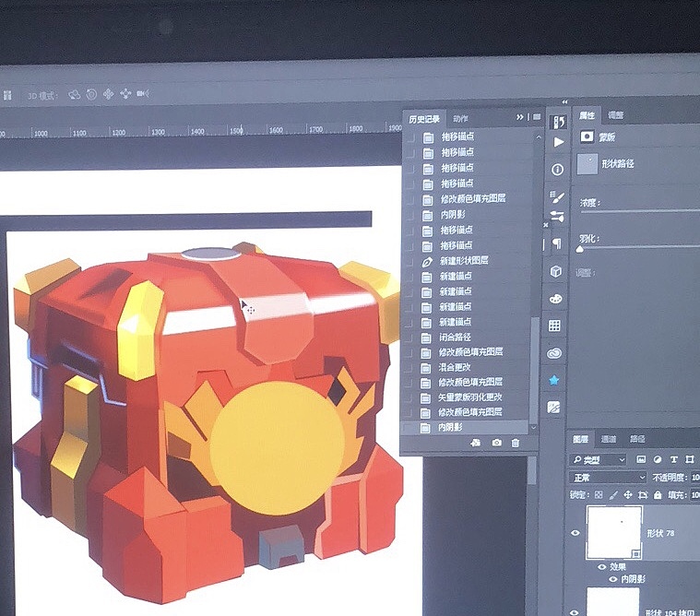
Task: Open the Color palette panel icon
Action: tap(555, 299)
